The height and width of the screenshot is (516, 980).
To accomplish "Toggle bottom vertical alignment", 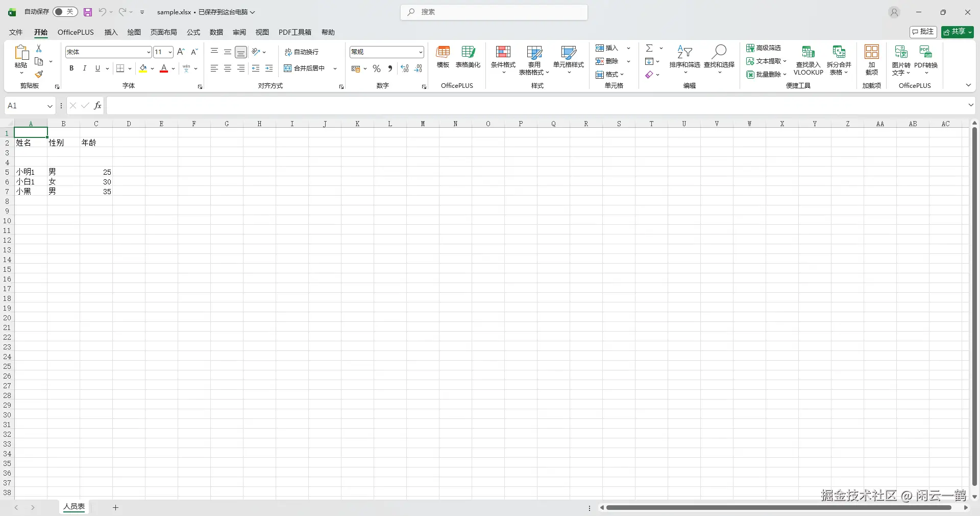I will click(x=241, y=52).
